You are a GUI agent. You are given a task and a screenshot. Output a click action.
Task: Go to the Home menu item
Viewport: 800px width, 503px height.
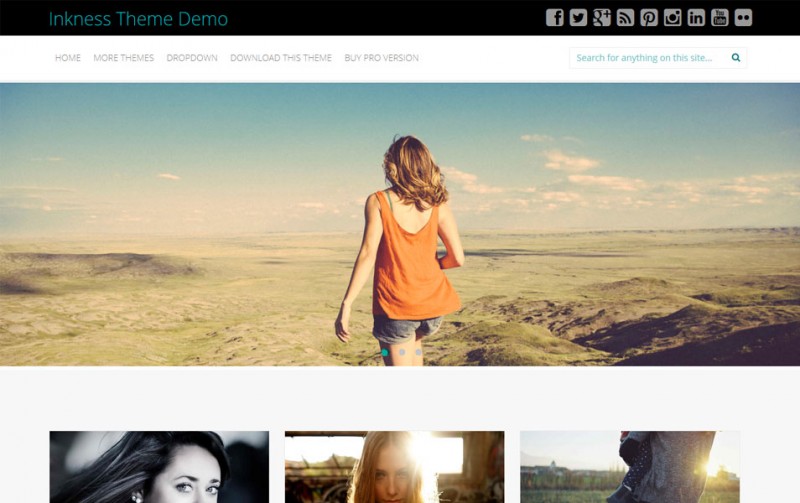click(68, 58)
